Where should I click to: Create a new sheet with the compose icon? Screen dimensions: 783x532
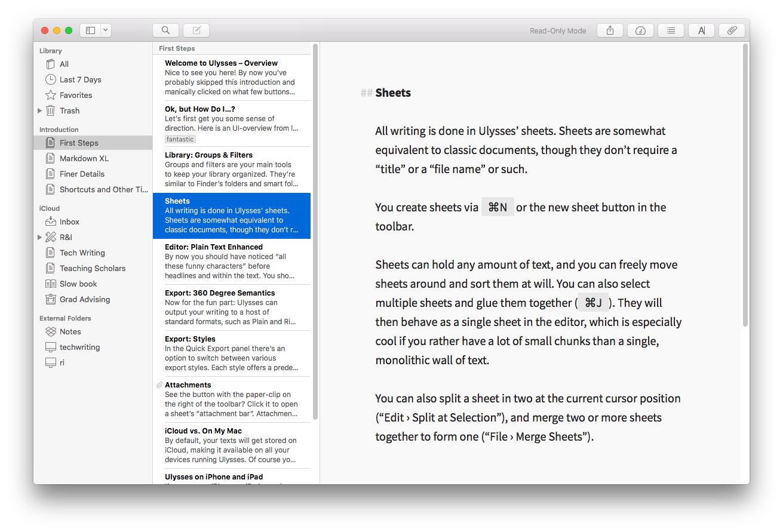point(195,30)
